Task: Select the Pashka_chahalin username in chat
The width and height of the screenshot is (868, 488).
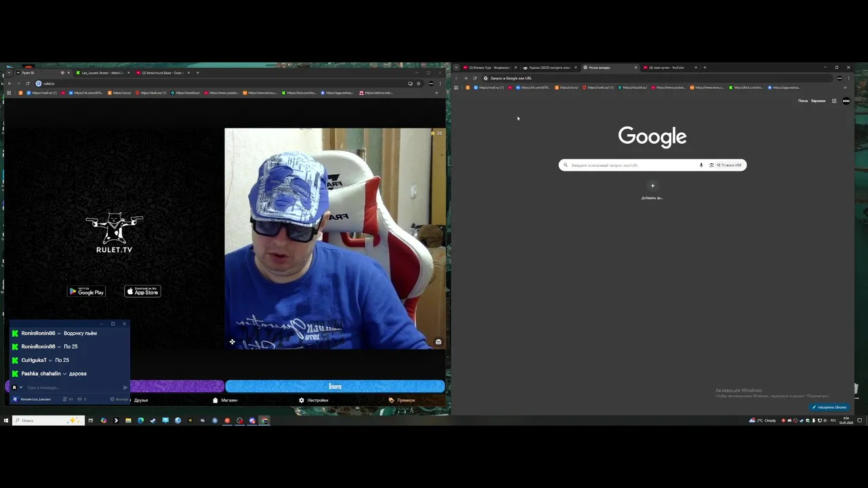Action: [x=41, y=373]
